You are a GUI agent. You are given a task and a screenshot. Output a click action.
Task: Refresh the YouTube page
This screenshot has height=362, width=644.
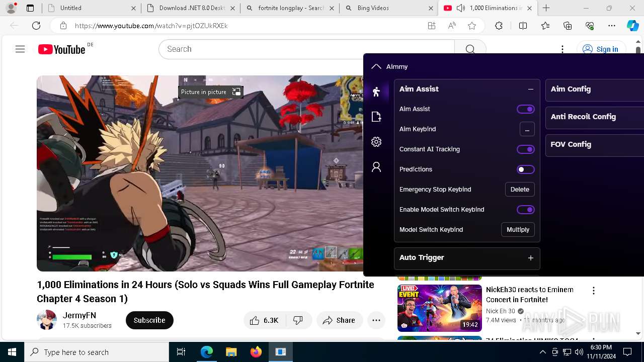tap(36, 26)
